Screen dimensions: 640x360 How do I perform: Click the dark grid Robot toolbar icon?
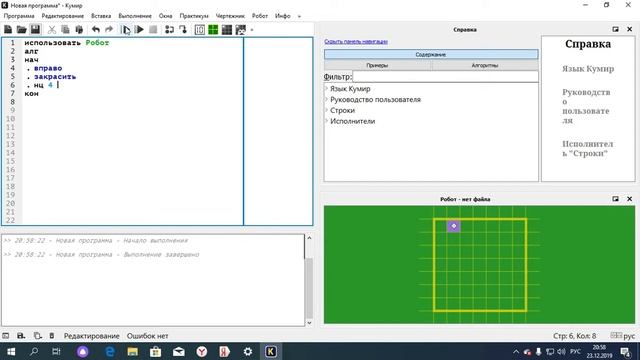227,29
